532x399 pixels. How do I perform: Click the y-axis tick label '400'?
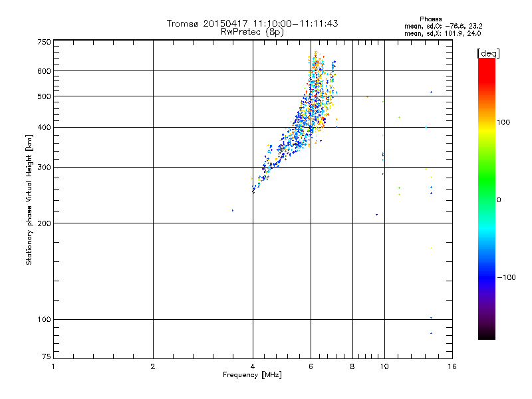(44, 128)
